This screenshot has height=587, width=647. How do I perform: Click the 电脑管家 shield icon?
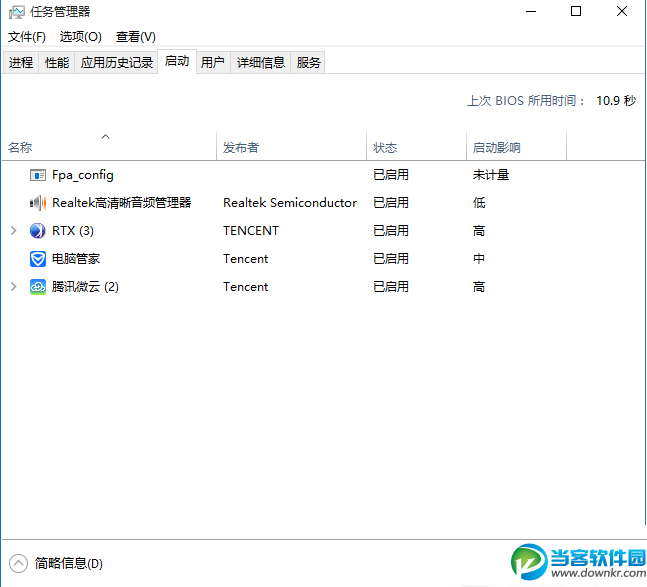38,259
